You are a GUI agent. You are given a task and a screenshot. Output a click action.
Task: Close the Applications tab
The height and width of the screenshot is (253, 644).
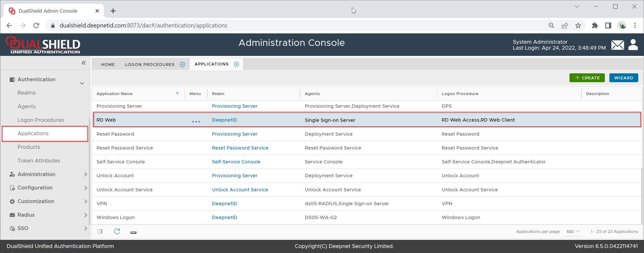[236, 64]
